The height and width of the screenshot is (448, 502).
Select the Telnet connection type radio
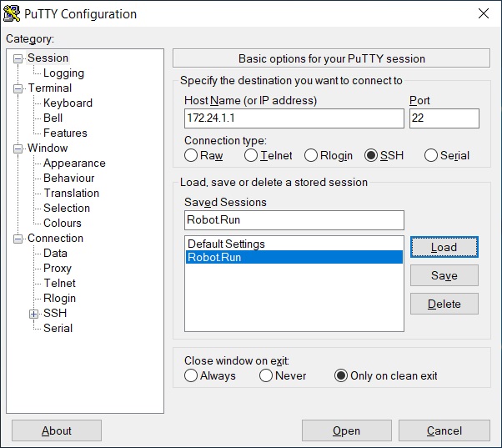point(251,156)
